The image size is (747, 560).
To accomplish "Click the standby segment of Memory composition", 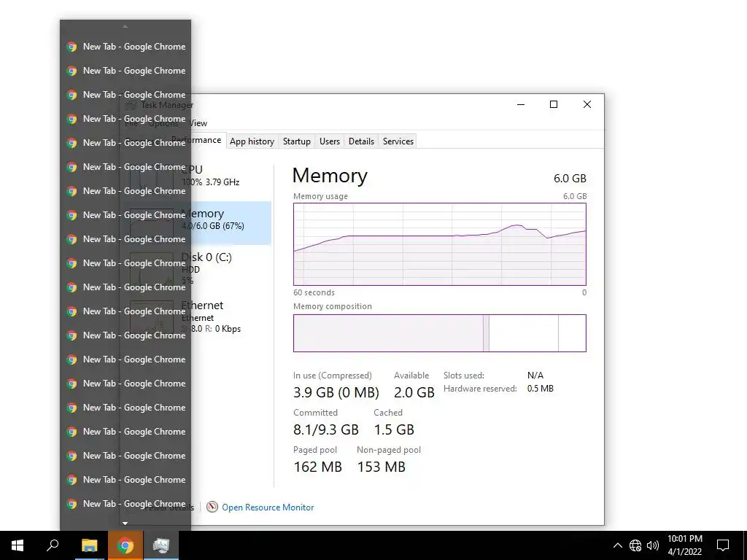I will [x=524, y=333].
